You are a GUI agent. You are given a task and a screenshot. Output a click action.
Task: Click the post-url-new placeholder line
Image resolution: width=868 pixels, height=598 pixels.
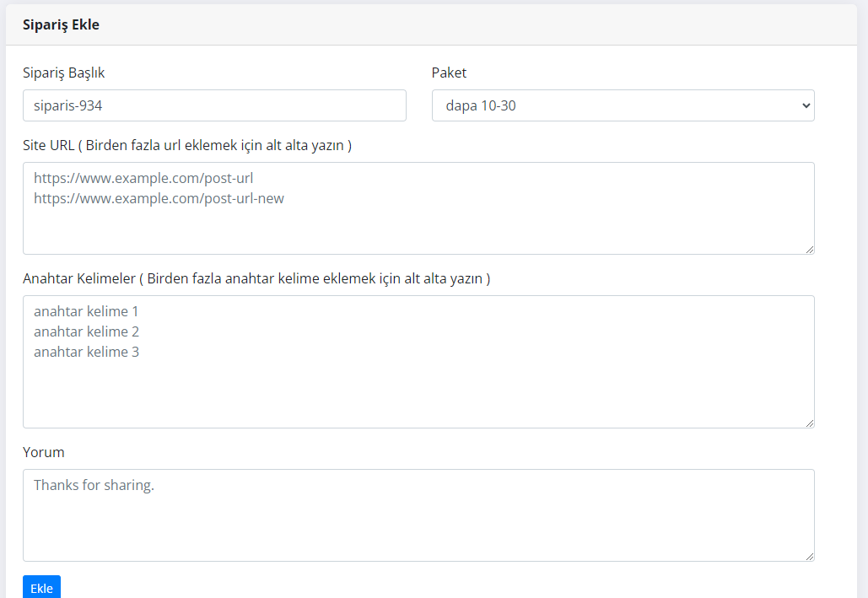[x=159, y=198]
